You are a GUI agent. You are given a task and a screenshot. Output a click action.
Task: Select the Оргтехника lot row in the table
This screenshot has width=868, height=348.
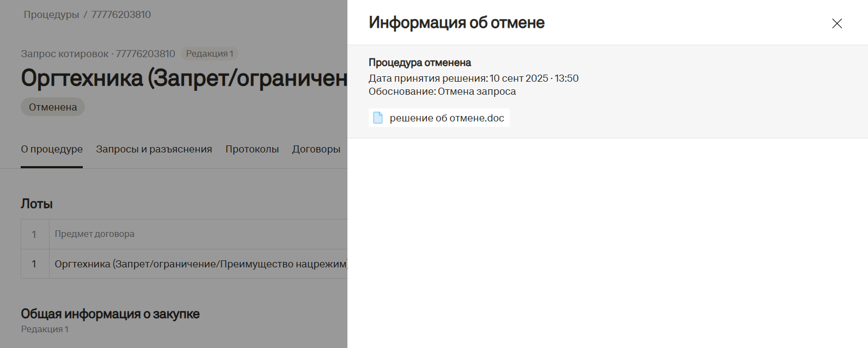(x=200, y=264)
